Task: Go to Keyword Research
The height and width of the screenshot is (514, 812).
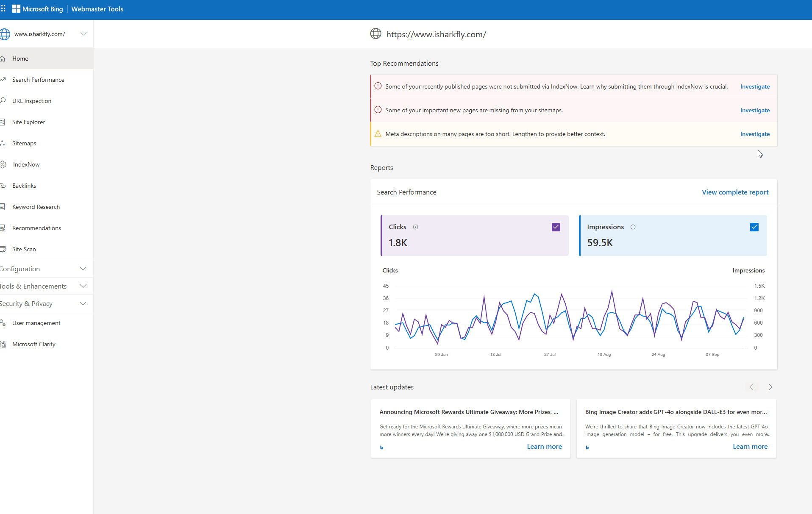Action: tap(47, 207)
